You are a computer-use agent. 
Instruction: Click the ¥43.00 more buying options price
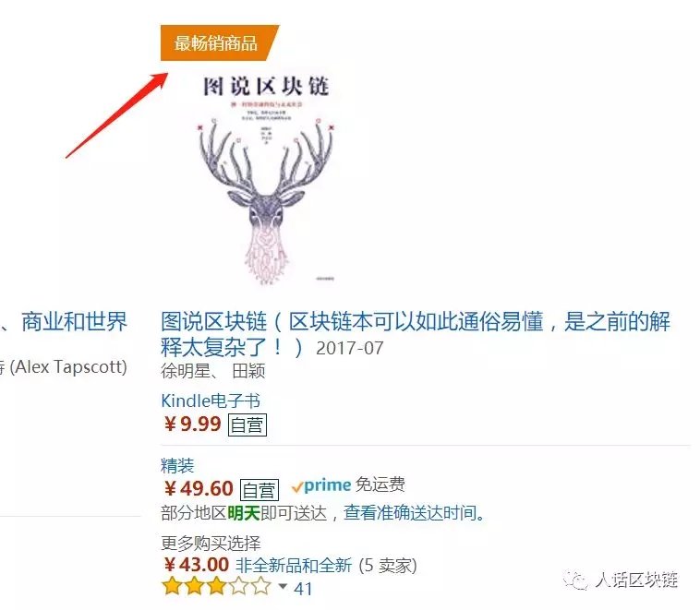[197, 565]
